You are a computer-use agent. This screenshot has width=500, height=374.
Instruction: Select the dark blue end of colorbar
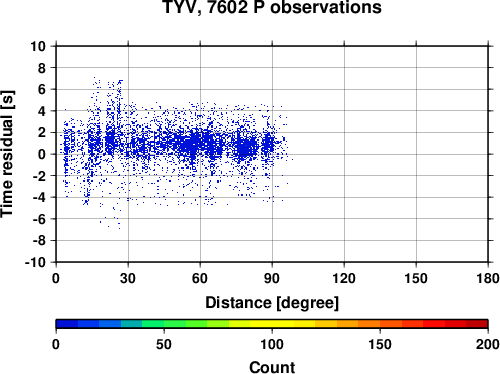tap(67, 324)
